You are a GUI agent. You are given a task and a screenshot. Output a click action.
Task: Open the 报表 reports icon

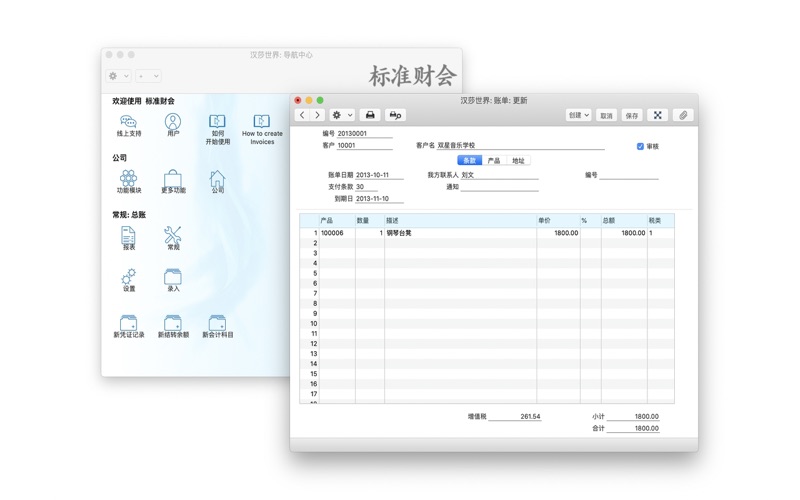pos(128,237)
